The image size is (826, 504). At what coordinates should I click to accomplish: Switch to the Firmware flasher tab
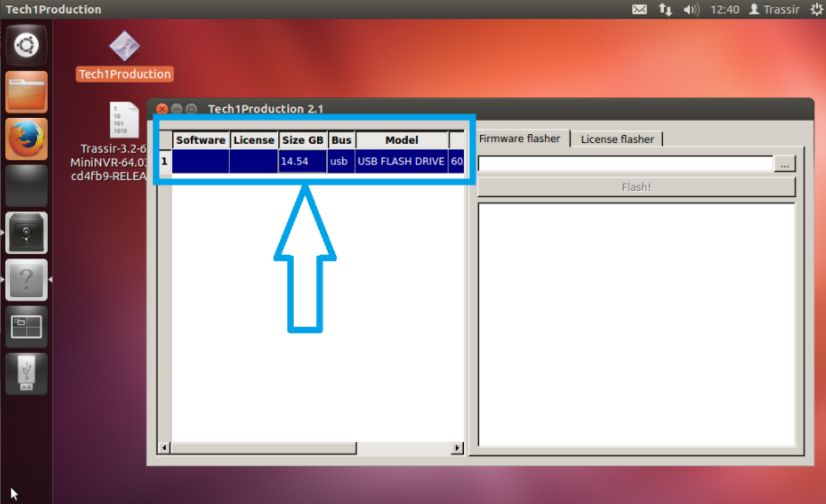520,139
